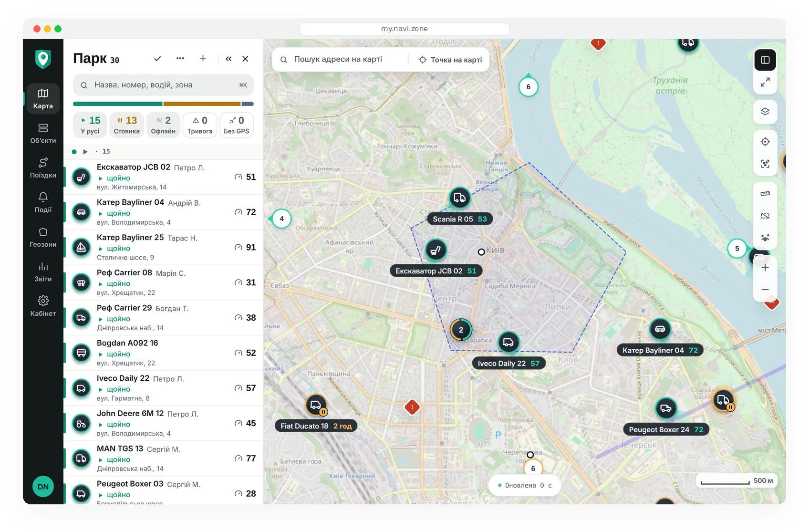Click the green segment of status bar
The height and width of the screenshot is (532, 809).
click(x=117, y=104)
